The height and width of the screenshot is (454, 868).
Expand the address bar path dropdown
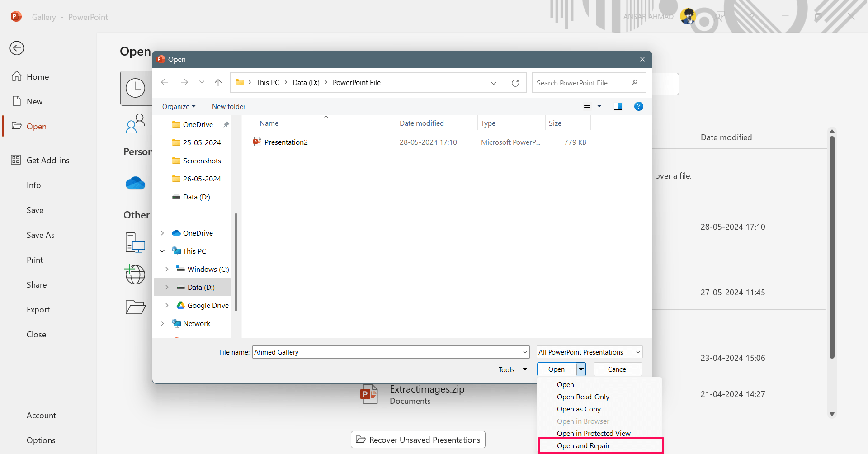pyautogui.click(x=494, y=83)
